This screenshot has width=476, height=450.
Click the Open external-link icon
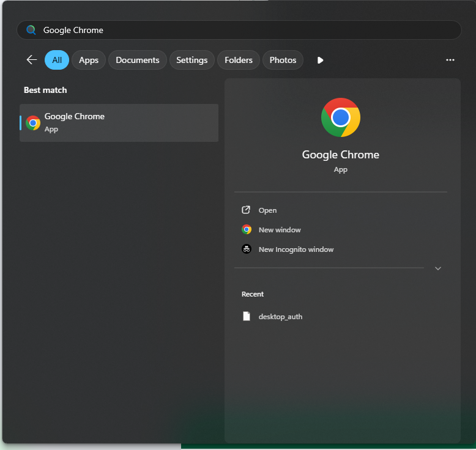(246, 210)
